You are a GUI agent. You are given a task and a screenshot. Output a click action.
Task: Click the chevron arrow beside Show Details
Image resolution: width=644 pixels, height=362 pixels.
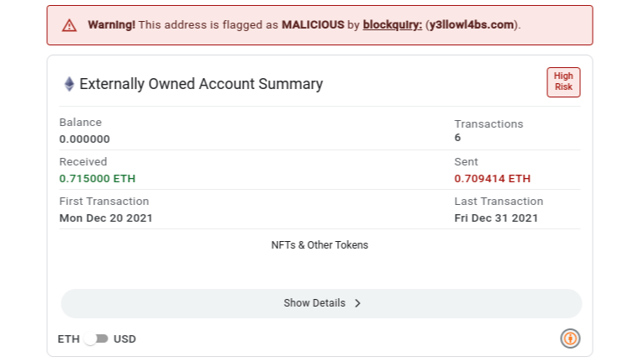click(358, 303)
